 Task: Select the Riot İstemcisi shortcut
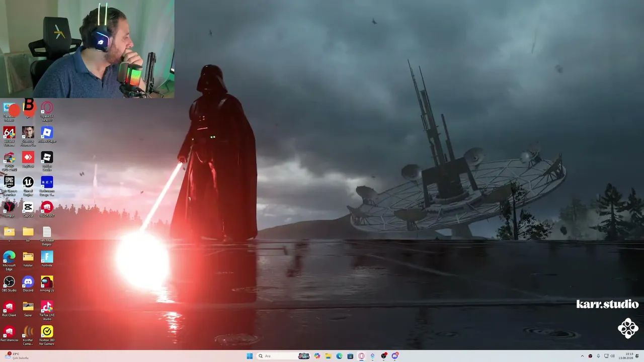click(9, 334)
